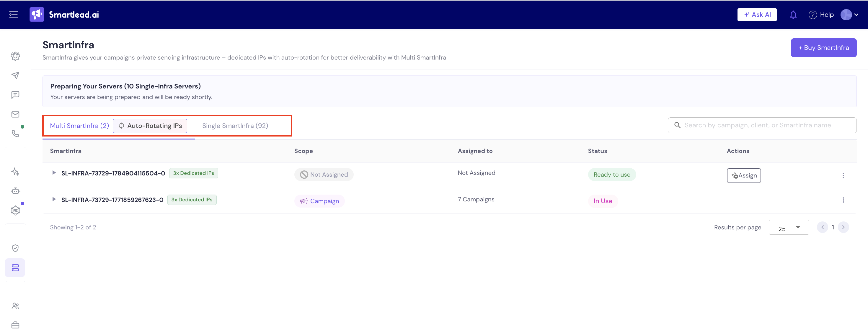The height and width of the screenshot is (332, 868).
Task: Expand the SL-INFRA-73729-1771859267623-0 row
Action: tap(54, 199)
